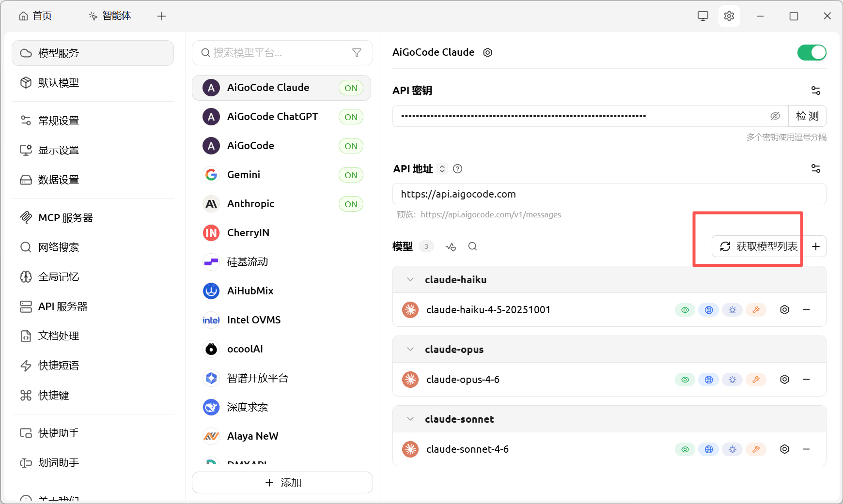Viewport: 843px width, 504px height.
Task: Click the settings gear in the title bar
Action: pos(729,16)
